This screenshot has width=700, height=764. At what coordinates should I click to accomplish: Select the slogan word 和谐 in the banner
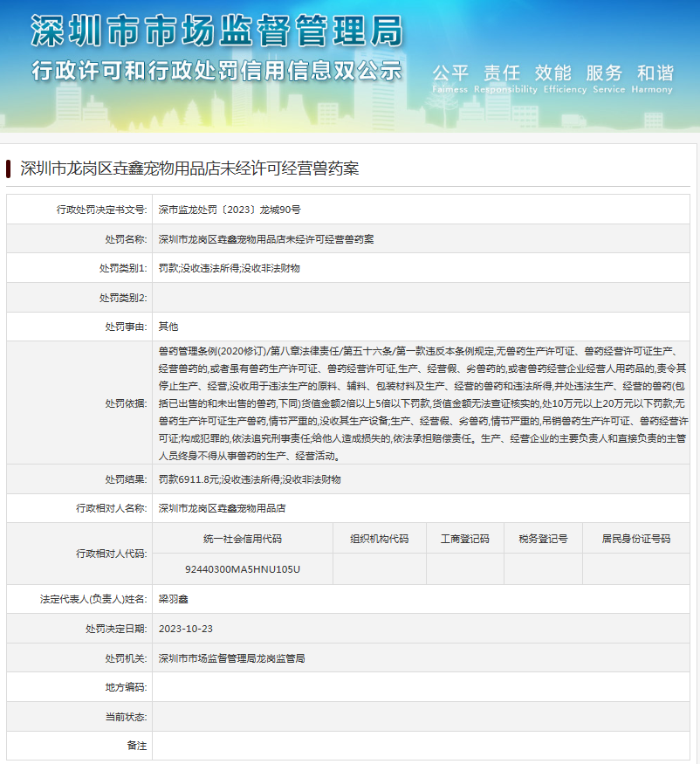[x=655, y=73]
